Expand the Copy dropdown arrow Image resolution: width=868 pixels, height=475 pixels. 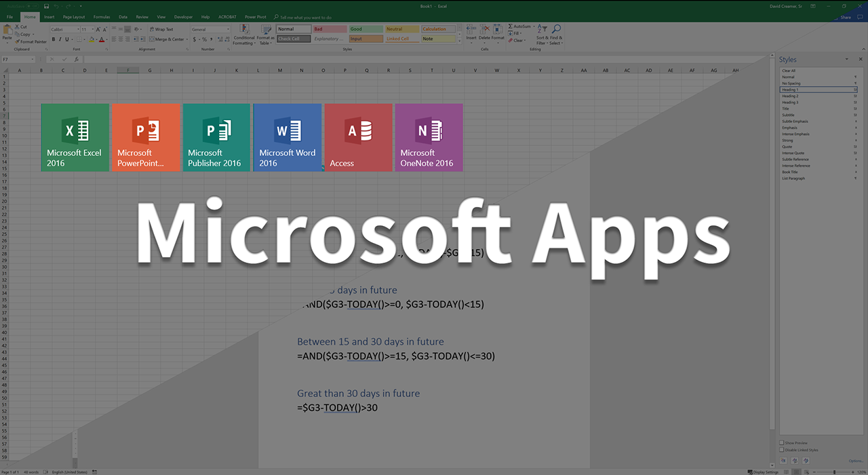(32, 34)
